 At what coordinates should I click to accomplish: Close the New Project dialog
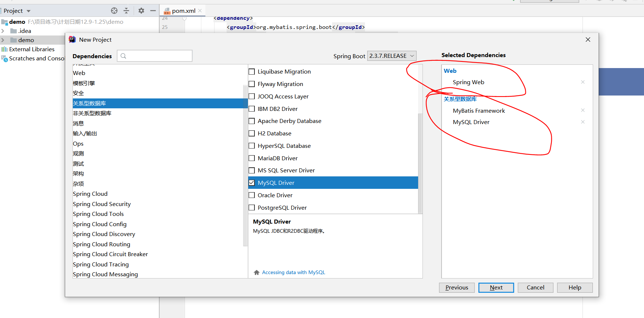pyautogui.click(x=588, y=40)
